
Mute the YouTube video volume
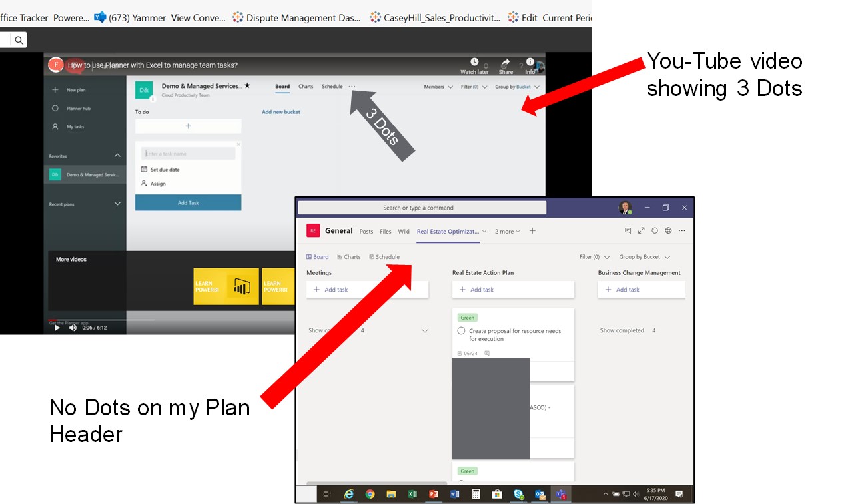tap(73, 328)
